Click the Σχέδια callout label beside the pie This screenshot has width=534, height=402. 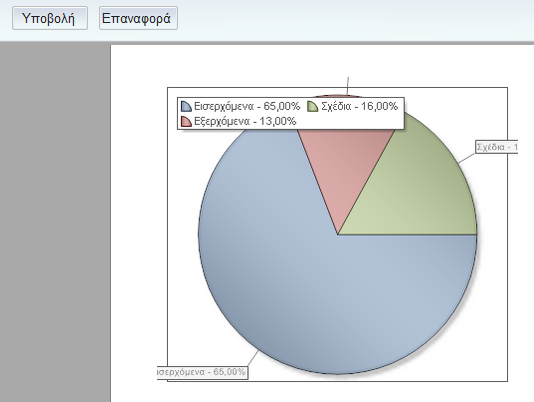click(497, 147)
